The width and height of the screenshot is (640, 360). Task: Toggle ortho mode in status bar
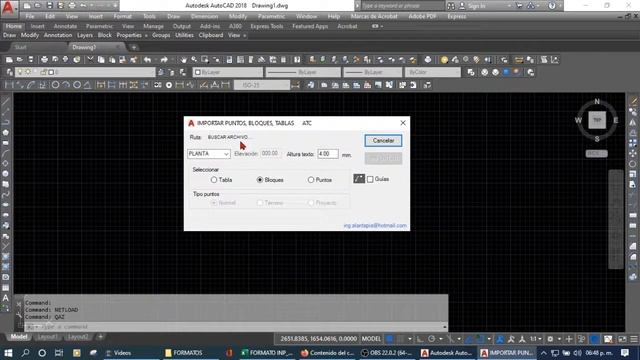pyautogui.click(x=420, y=339)
